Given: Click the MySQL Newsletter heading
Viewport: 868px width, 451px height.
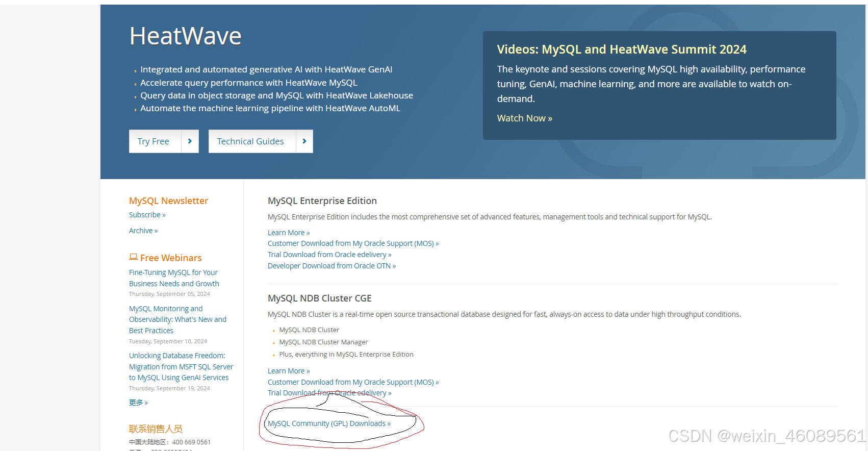Looking at the screenshot, I should [168, 201].
